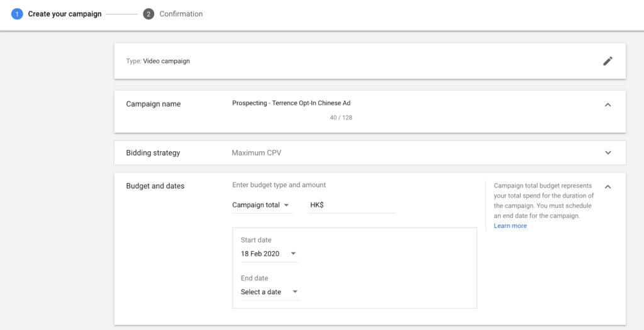This screenshot has height=330, width=644.
Task: Click the Budget and dates heading
Action: pos(155,186)
